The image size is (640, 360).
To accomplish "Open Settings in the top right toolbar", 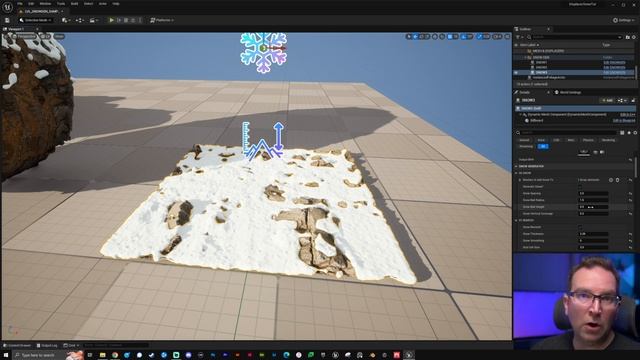I will point(624,20).
